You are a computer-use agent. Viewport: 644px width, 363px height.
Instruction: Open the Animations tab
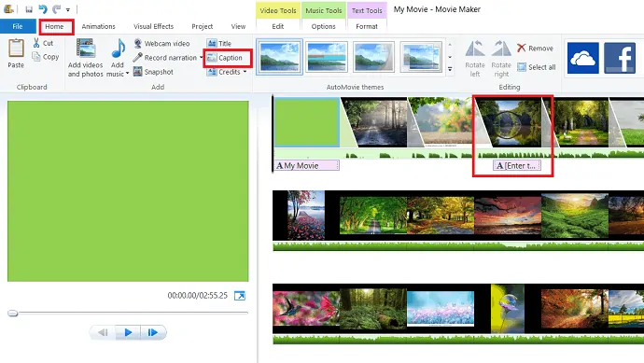click(98, 26)
